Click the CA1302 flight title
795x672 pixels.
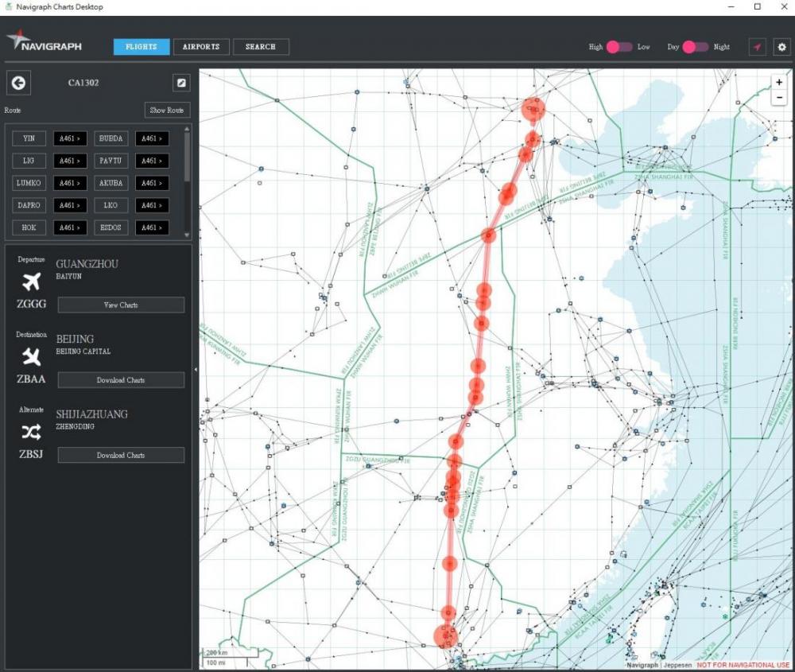[x=83, y=83]
